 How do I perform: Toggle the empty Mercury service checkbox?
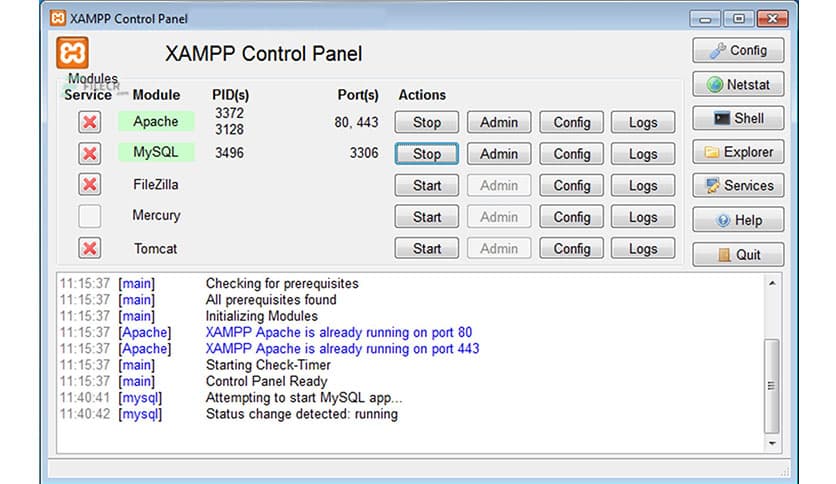tap(90, 216)
